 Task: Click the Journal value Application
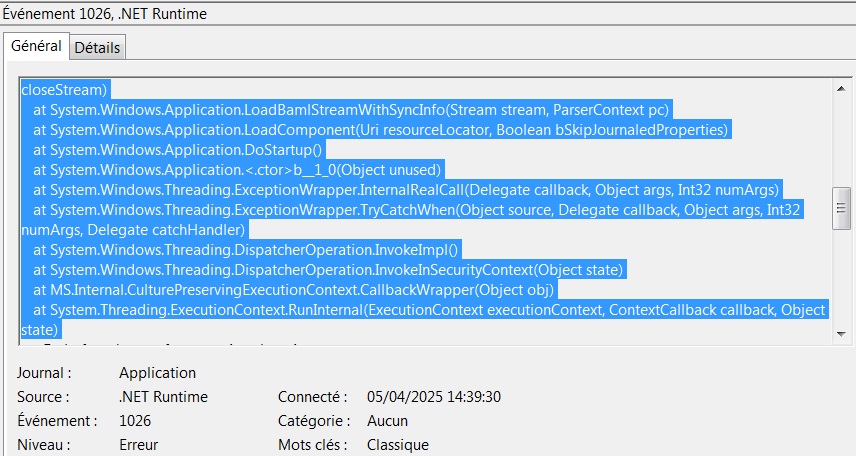point(157,373)
